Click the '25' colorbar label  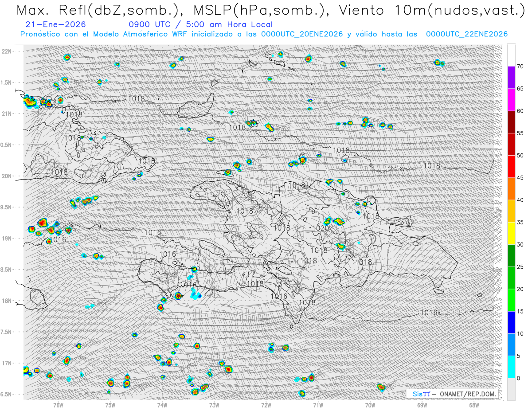pos(520,267)
